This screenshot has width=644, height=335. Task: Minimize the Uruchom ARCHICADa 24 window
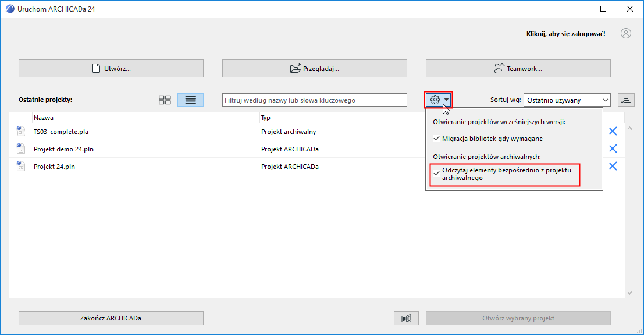pyautogui.click(x=577, y=9)
